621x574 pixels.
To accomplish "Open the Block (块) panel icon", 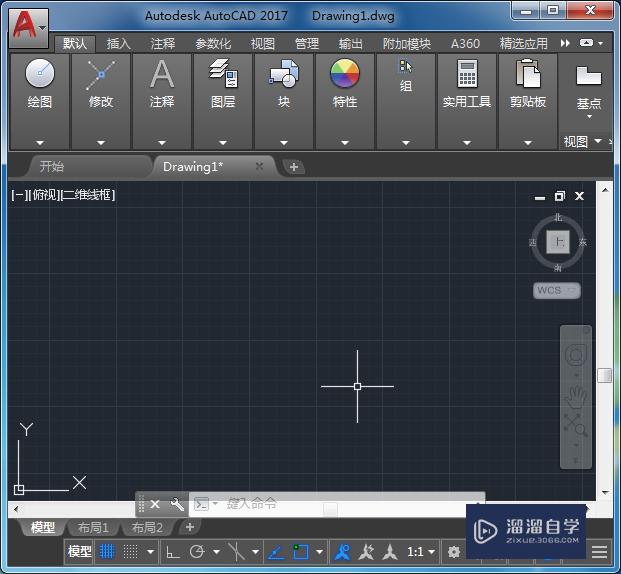I will tap(284, 73).
